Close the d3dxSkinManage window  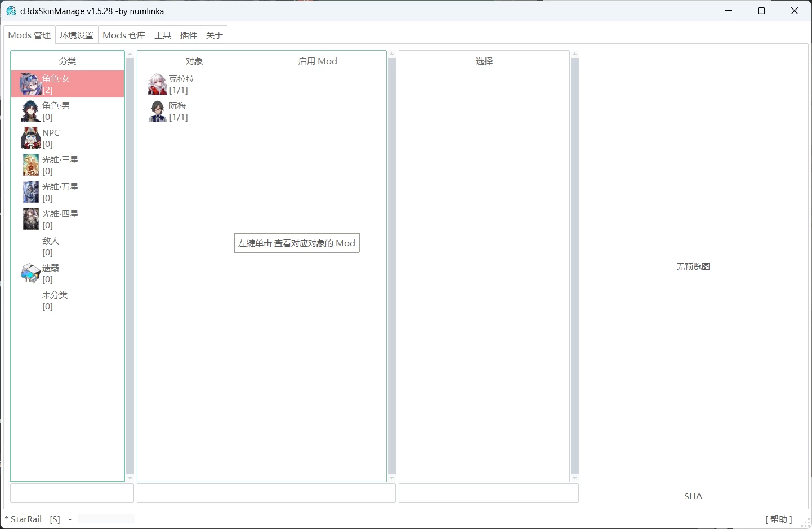tap(795, 11)
